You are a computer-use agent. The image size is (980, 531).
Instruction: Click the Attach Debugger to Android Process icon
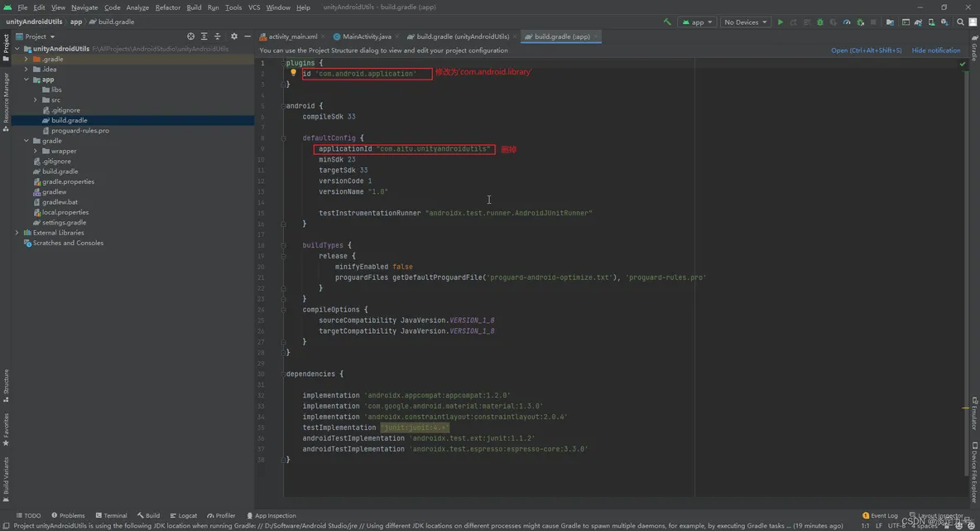tap(861, 22)
